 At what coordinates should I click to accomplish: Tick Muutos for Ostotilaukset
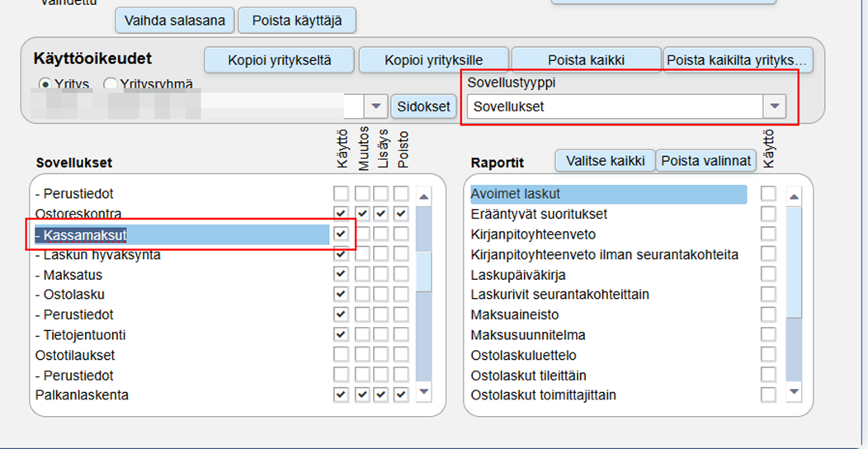point(361,354)
